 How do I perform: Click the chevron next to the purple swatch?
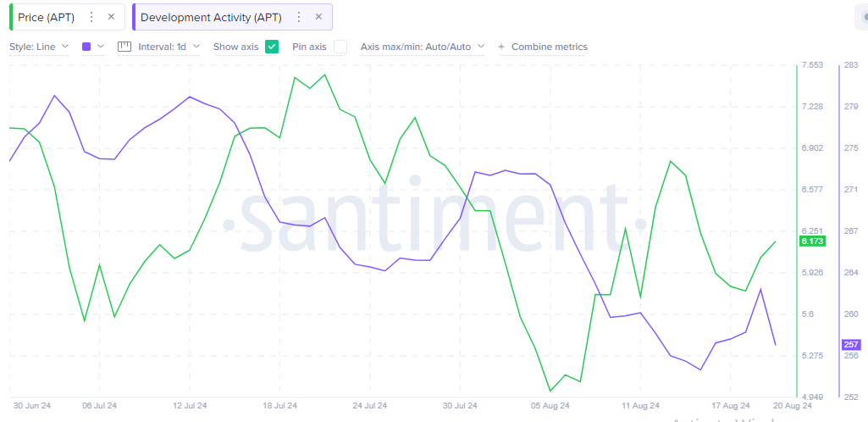click(100, 47)
